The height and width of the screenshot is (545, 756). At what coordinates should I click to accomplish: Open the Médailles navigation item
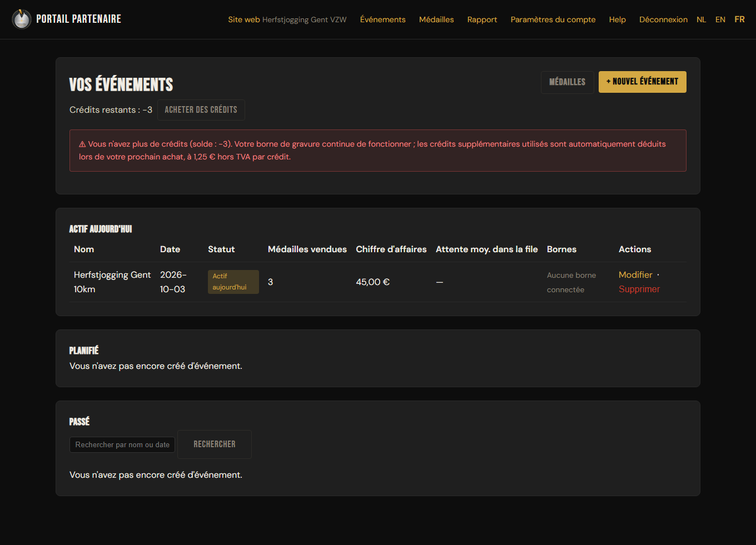click(x=436, y=19)
